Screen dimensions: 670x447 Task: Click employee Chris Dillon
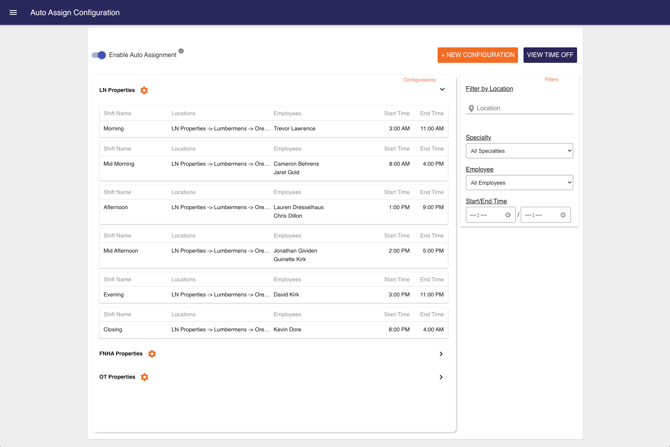(288, 216)
